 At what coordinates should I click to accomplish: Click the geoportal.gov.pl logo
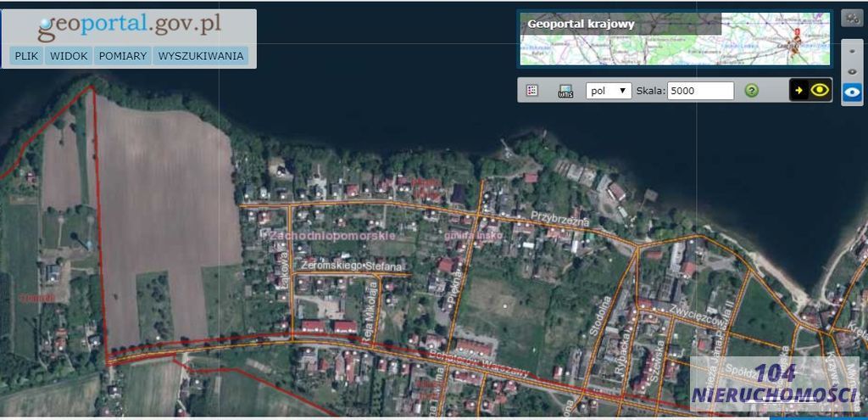[129, 26]
